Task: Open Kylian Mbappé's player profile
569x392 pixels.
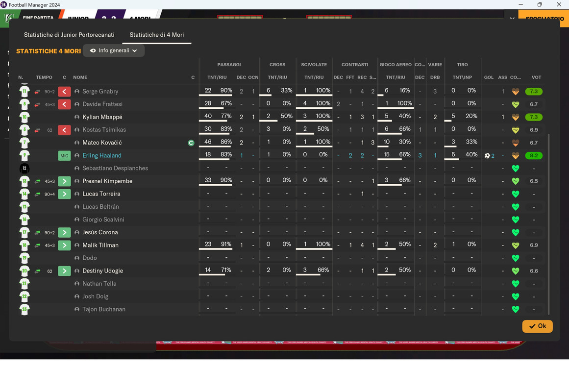Action: point(102,117)
